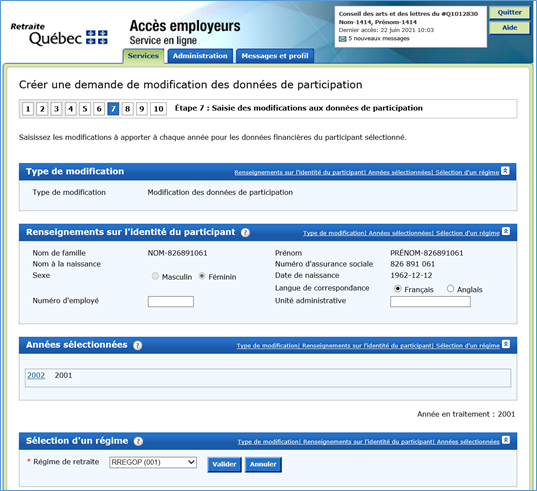Jump to Type de modification from Années sélectionnées header
Screen dimensions: 537x491
pos(268,346)
